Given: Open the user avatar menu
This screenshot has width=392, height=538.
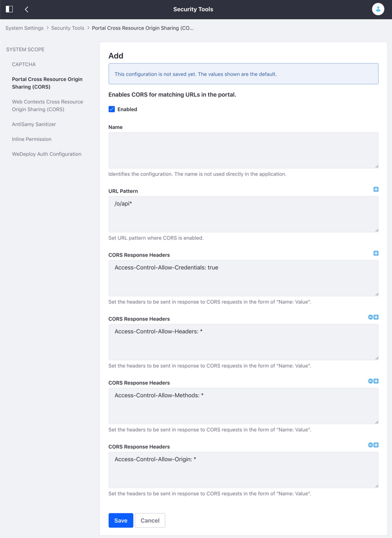Looking at the screenshot, I should point(378,9).
